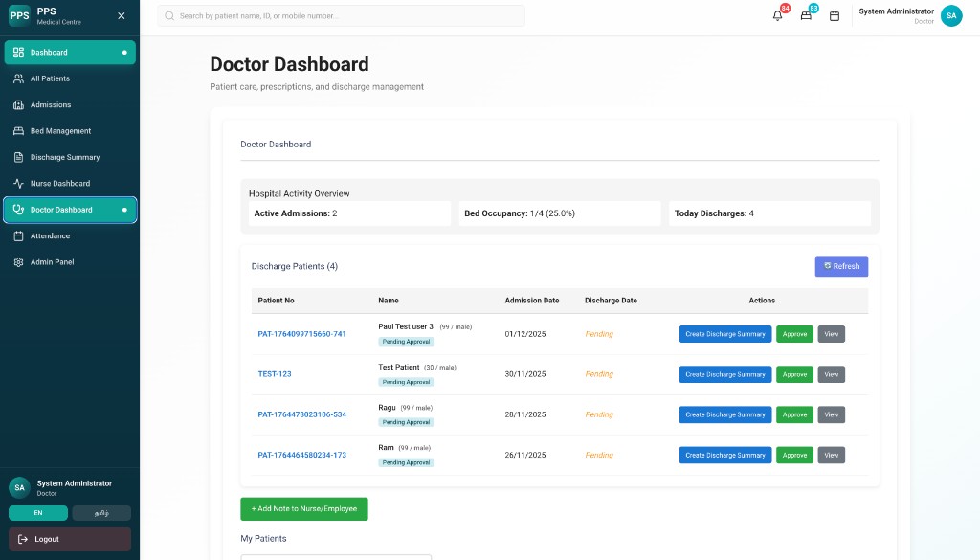
Task: Select Doctor Dashboard menu item
Action: pos(70,210)
